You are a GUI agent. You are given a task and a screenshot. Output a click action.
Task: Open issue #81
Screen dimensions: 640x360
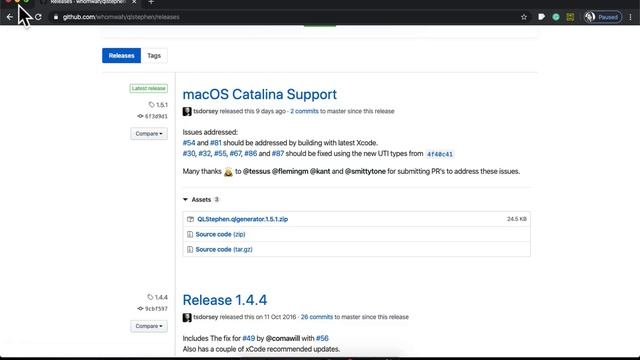[216, 143]
